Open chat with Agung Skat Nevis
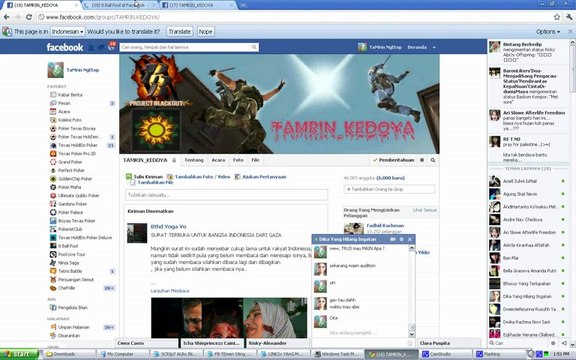 click(528, 194)
